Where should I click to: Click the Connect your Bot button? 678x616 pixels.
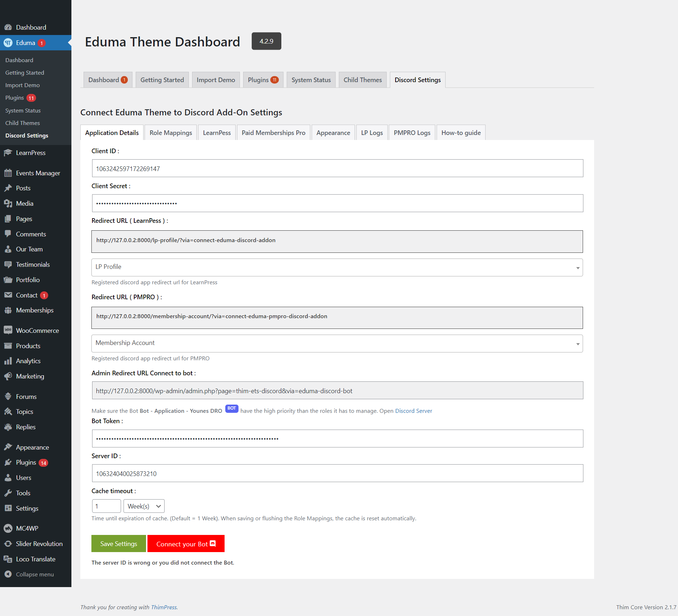186,544
